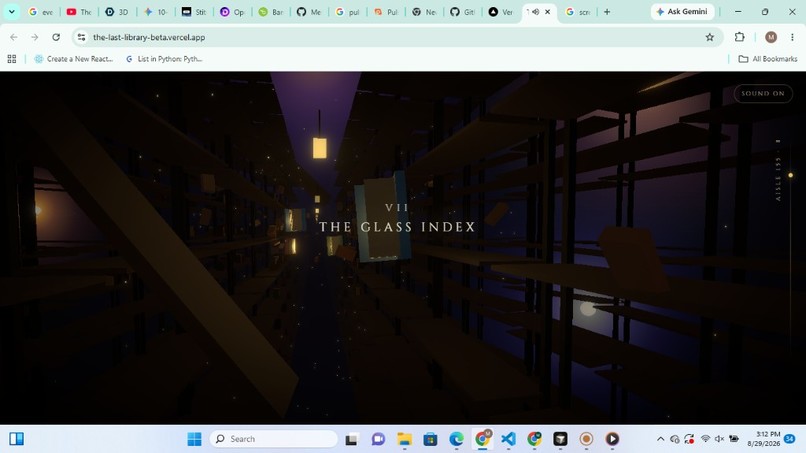Viewport: 806px width, 453px height.
Task: Open the Windows Start menu
Action: coord(194,439)
